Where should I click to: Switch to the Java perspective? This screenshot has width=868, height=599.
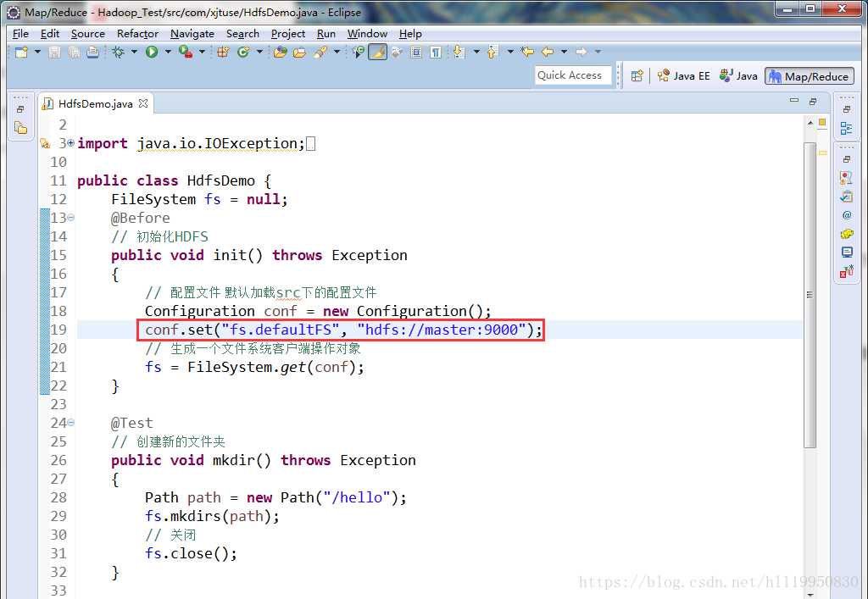(x=738, y=75)
